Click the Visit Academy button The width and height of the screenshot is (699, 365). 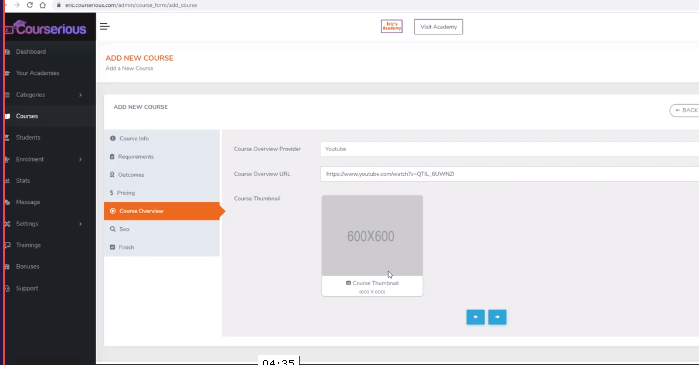438,27
